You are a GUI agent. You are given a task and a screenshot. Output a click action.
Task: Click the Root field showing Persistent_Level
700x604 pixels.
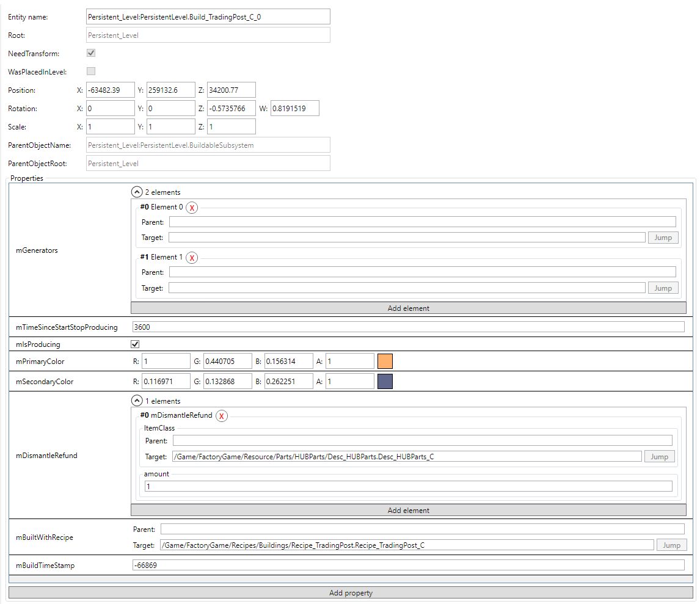tap(208, 35)
